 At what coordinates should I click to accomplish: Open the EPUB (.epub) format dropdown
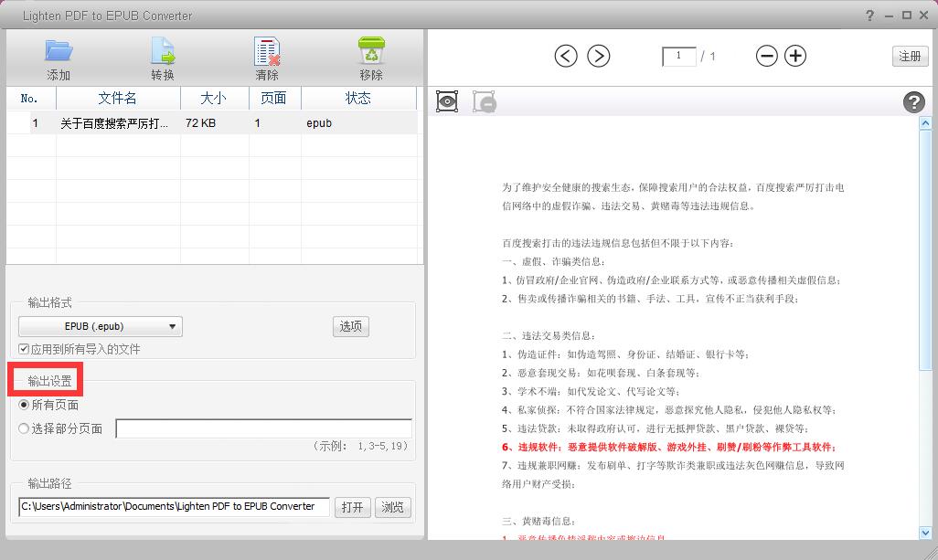point(101,326)
